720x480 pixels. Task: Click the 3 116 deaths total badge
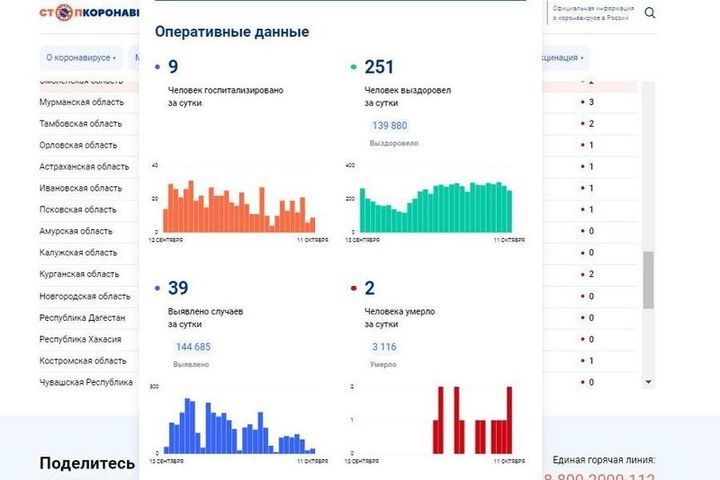coord(384,346)
